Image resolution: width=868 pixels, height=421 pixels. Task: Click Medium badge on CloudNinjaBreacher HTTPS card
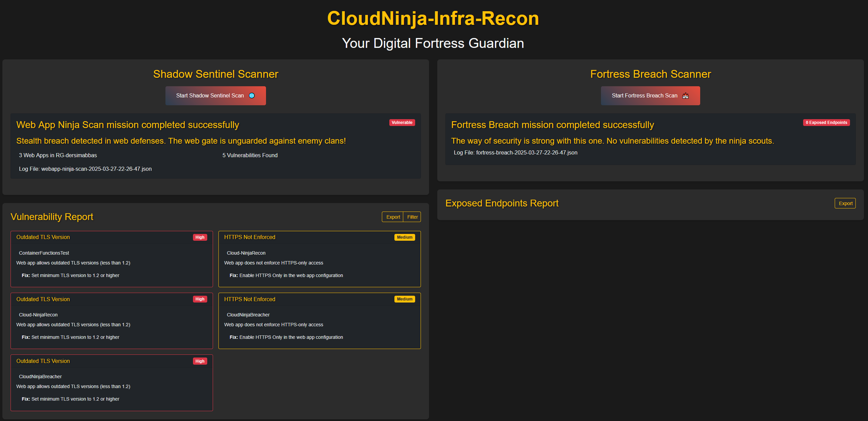405,299
